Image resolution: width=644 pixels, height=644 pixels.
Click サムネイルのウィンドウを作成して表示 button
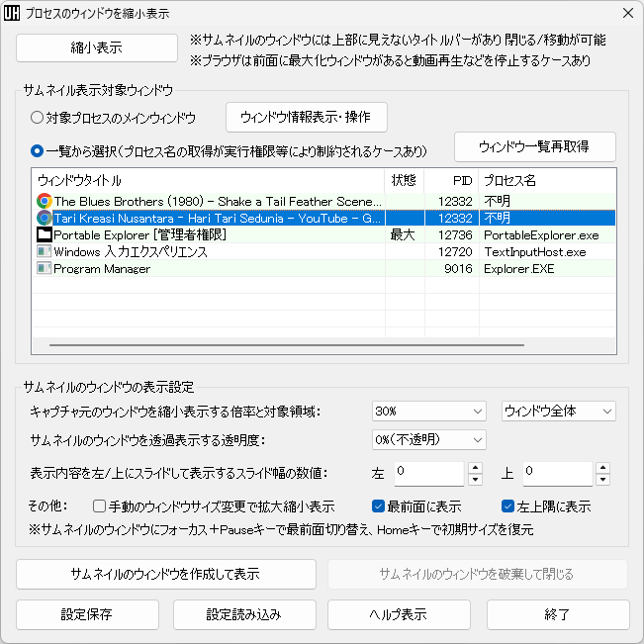(x=166, y=574)
